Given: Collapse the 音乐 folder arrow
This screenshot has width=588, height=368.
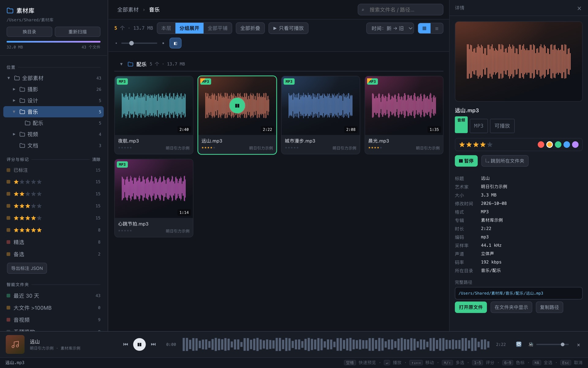Looking at the screenshot, I should [x=14, y=112].
